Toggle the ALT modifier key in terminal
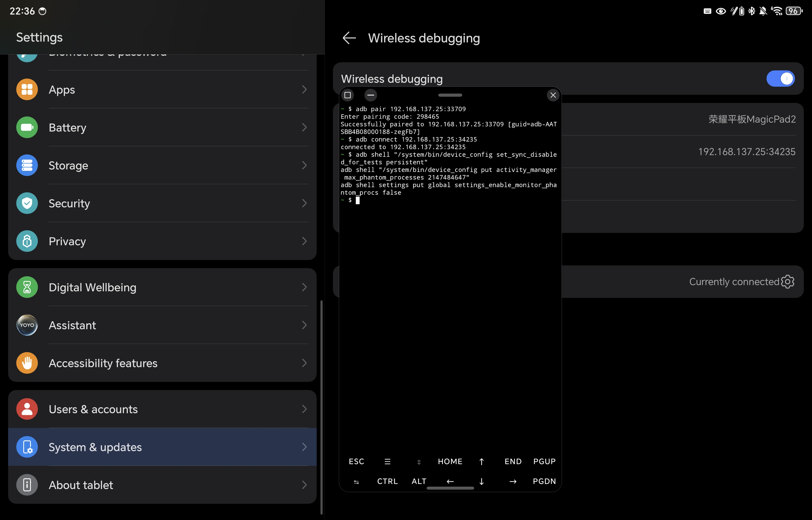This screenshot has height=520, width=812. tap(419, 481)
